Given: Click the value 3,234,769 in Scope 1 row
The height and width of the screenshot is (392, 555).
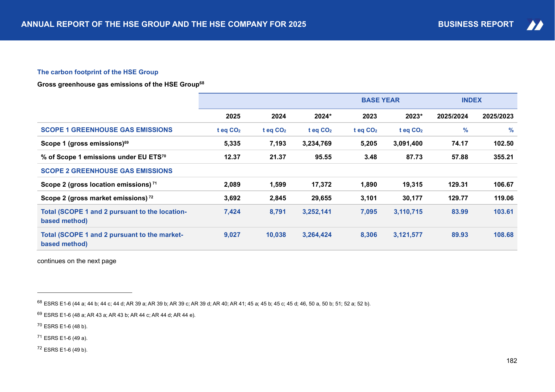Looking at the screenshot, I should [x=317, y=143].
